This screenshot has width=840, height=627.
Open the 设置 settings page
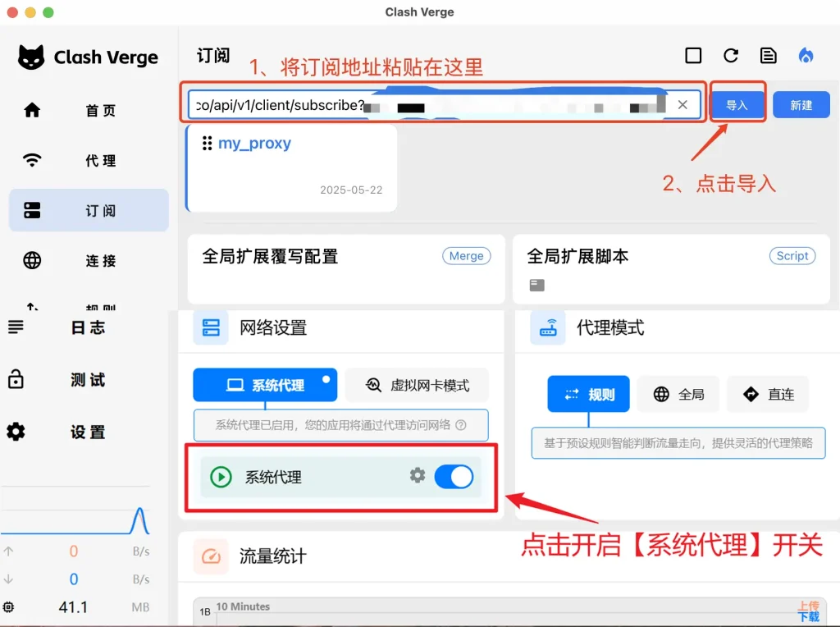[x=89, y=432]
